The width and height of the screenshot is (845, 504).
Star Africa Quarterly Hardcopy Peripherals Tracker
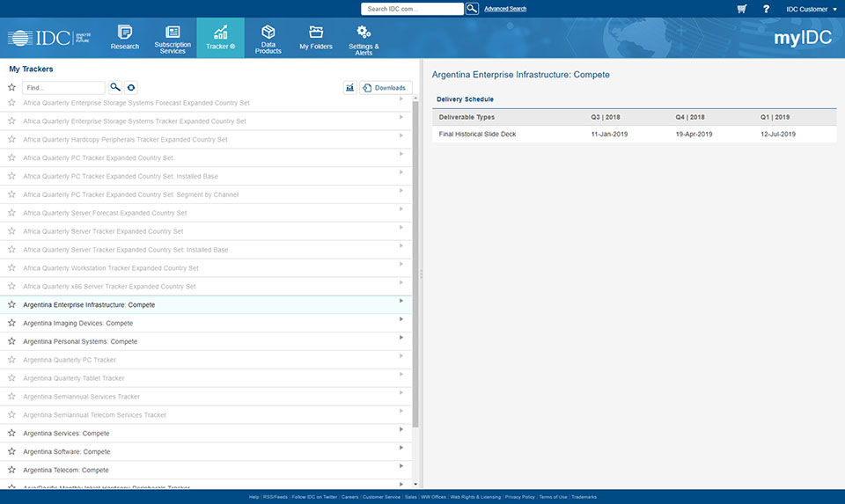click(11, 139)
